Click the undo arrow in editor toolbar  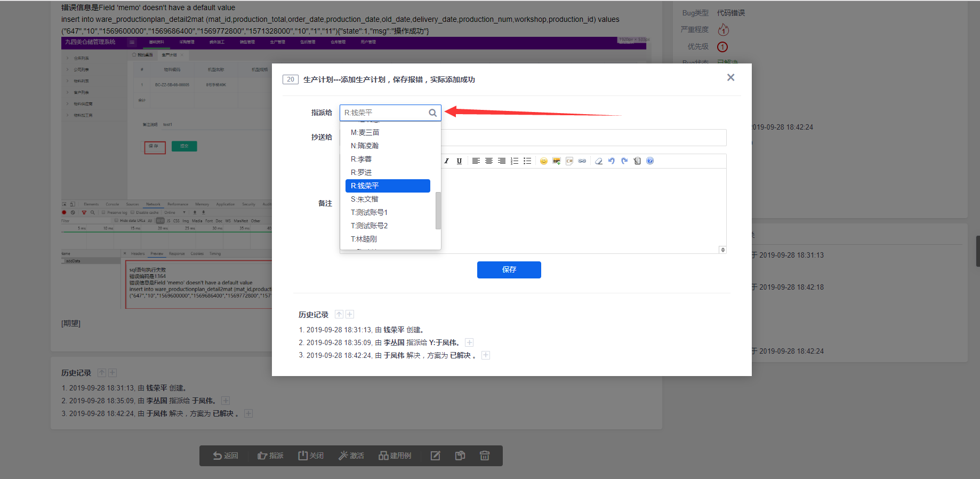pos(612,161)
